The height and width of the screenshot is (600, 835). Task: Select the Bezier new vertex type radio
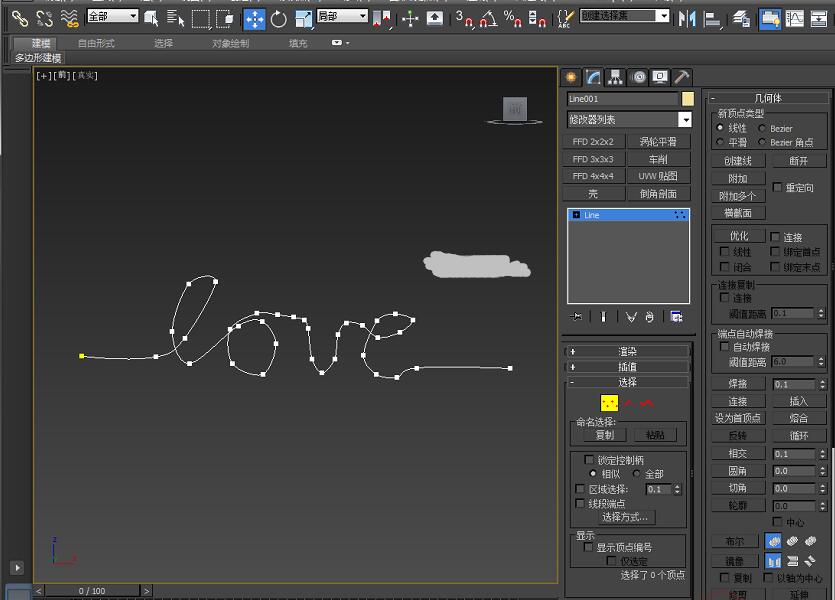coord(763,130)
